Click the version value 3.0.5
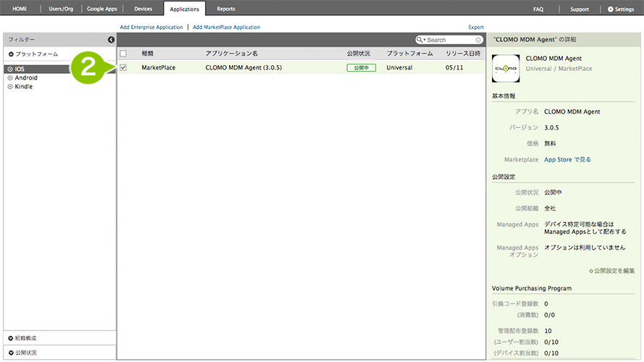The width and height of the screenshot is (644, 362). coord(551,127)
